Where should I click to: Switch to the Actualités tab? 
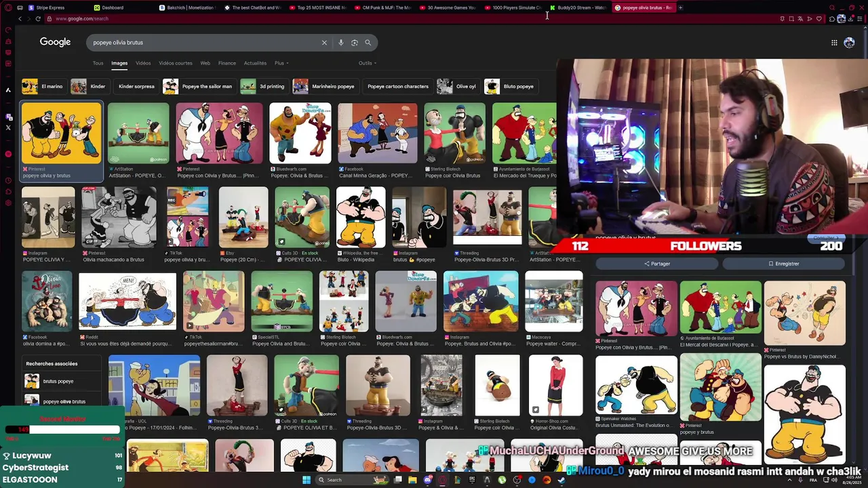(x=255, y=63)
